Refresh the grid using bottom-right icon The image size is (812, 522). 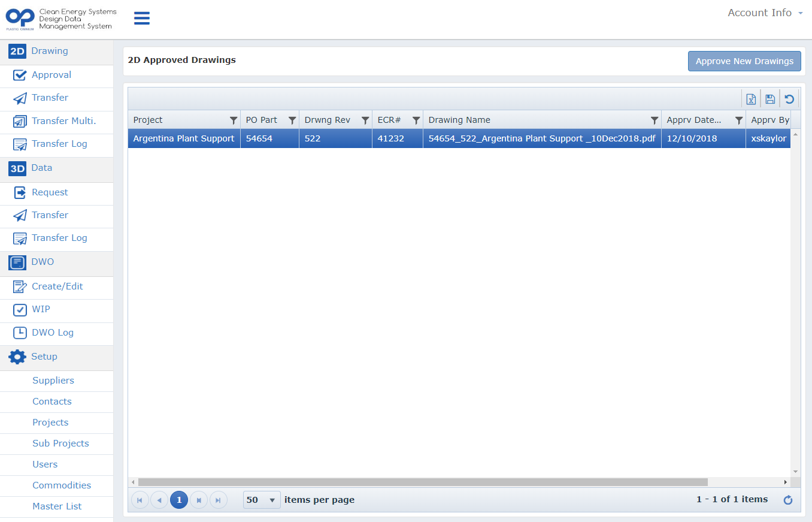pos(788,500)
